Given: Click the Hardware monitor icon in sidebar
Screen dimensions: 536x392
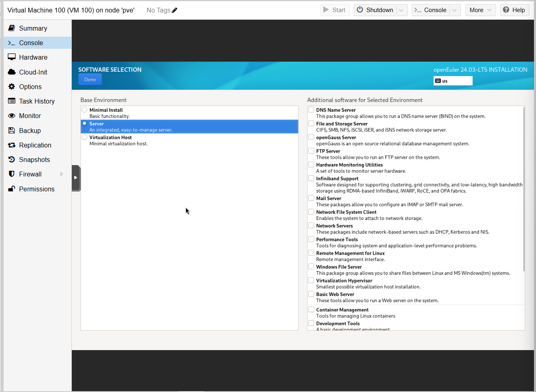Looking at the screenshot, I should (x=12, y=57).
